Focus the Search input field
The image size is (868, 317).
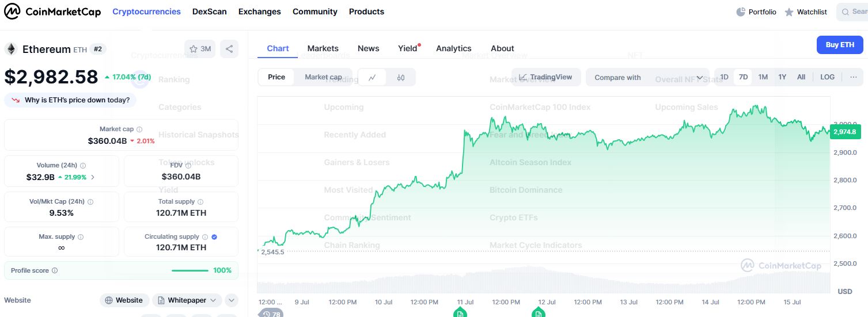(x=852, y=12)
